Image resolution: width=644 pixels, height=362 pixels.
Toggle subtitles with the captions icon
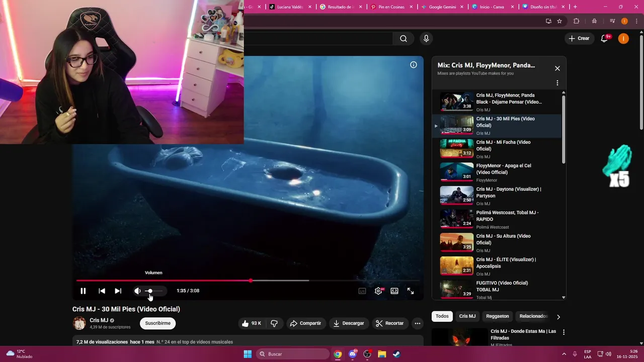362,291
